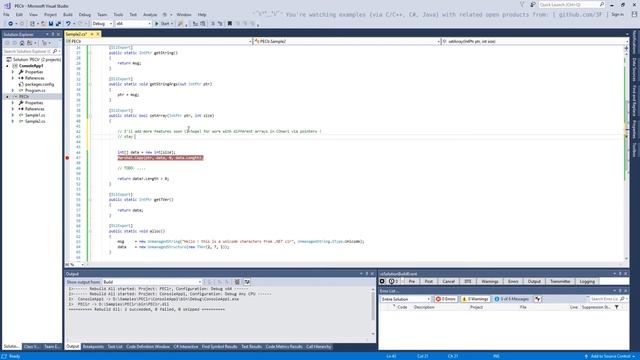Expand Sample1.cs tree node
The image size is (640, 360).
point(13,115)
